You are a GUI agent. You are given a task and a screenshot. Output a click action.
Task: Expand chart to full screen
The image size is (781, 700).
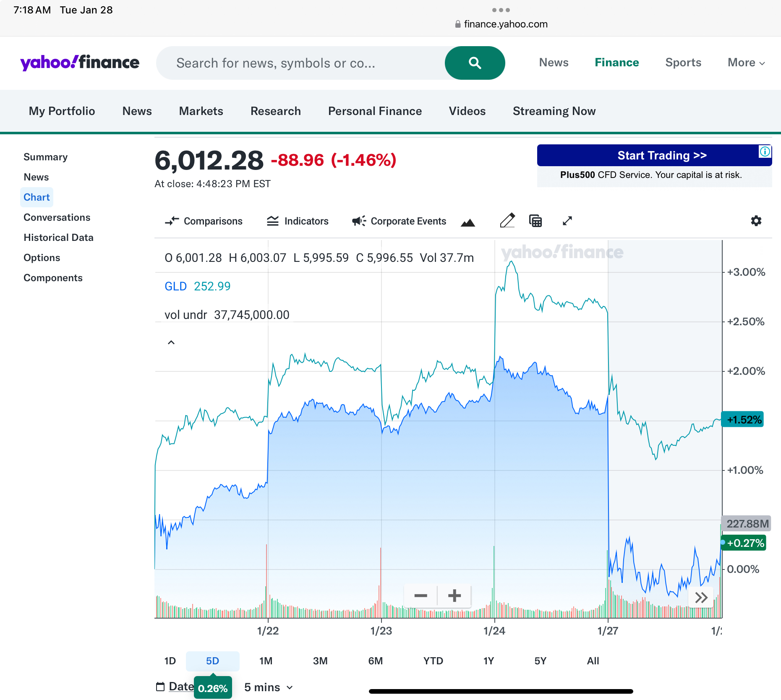point(567,221)
